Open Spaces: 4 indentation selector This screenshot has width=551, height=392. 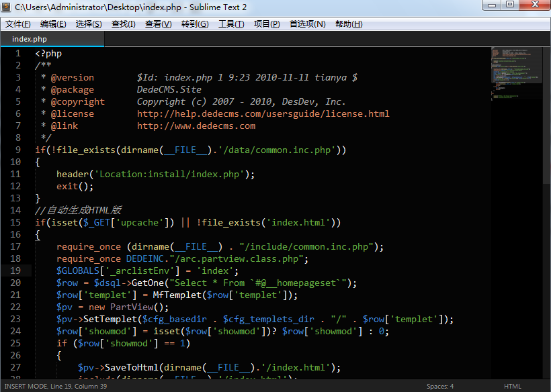pyautogui.click(x=440, y=387)
